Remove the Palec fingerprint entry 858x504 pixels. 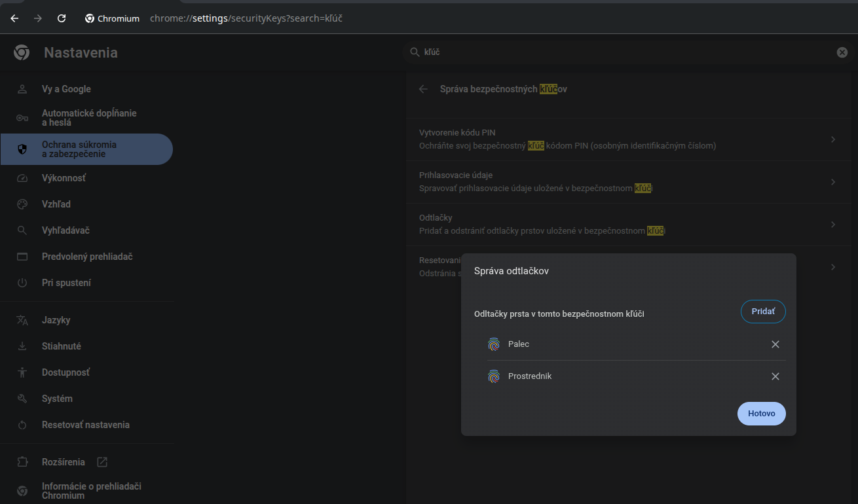[775, 344]
